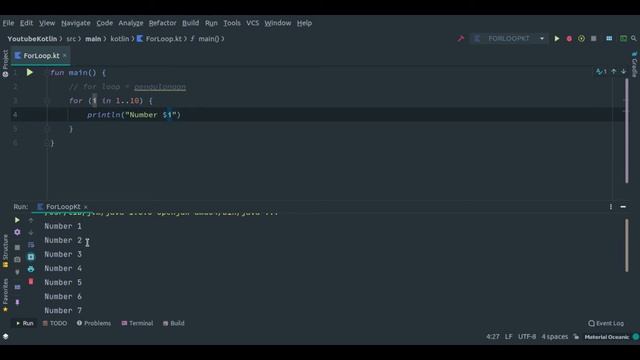Click the editor vertical scrollbar
Screen dimensions: 640x360
(627, 131)
